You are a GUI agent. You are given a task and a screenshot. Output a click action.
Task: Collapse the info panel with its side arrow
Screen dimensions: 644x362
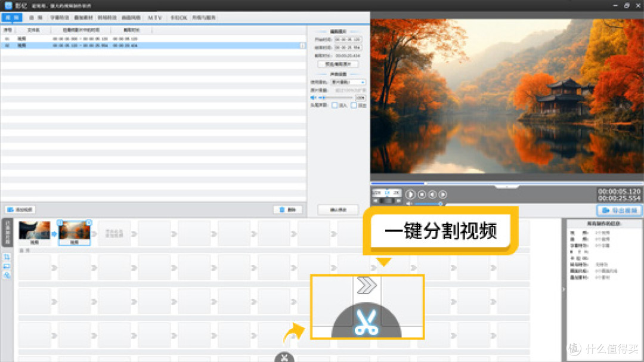(563, 289)
